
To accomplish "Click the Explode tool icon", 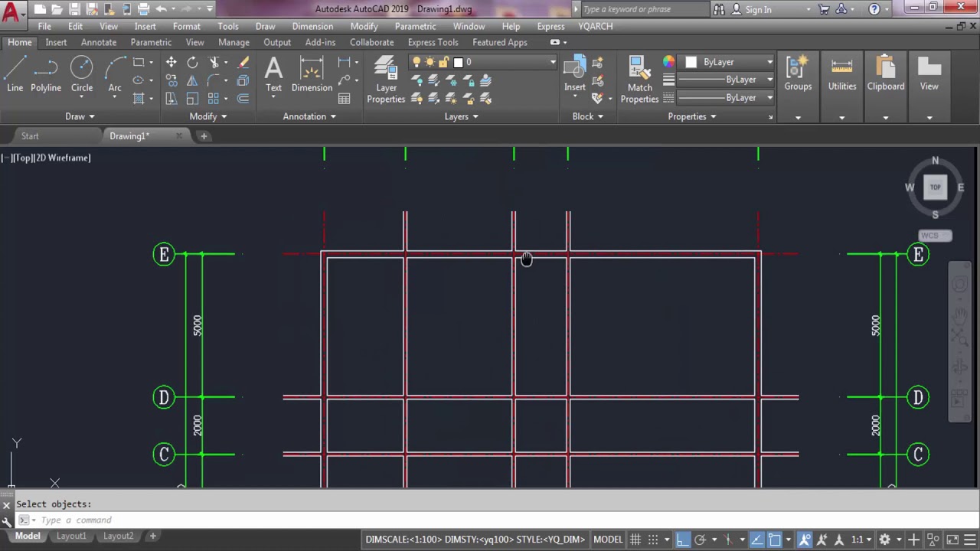I will click(x=243, y=80).
